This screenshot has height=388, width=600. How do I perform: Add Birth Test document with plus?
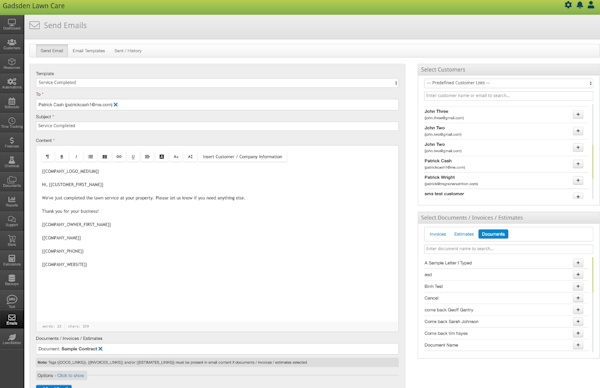pos(578,286)
